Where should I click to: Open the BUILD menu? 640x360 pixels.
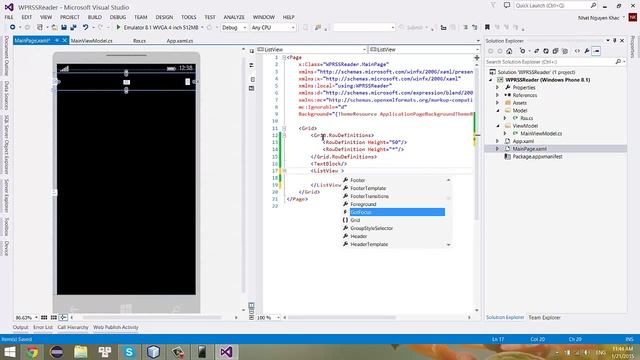95,17
